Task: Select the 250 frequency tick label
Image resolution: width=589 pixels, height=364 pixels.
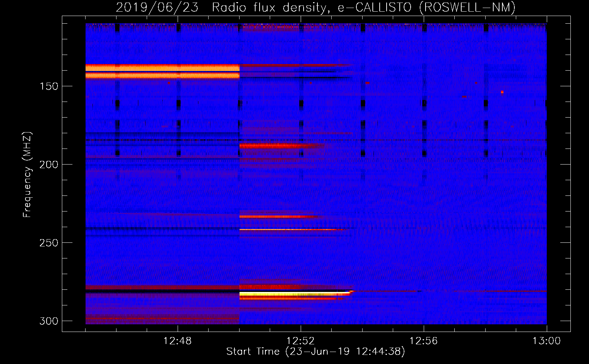Action: pyautogui.click(x=49, y=243)
